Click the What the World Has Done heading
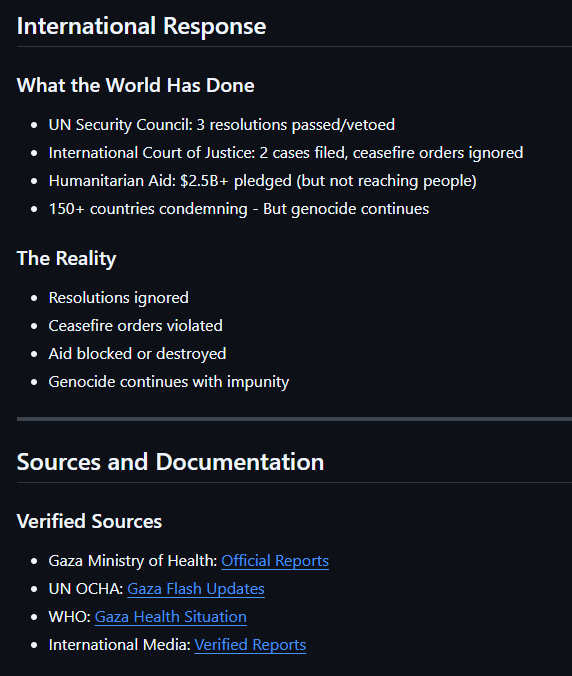Image resolution: width=572 pixels, height=676 pixels. (135, 85)
